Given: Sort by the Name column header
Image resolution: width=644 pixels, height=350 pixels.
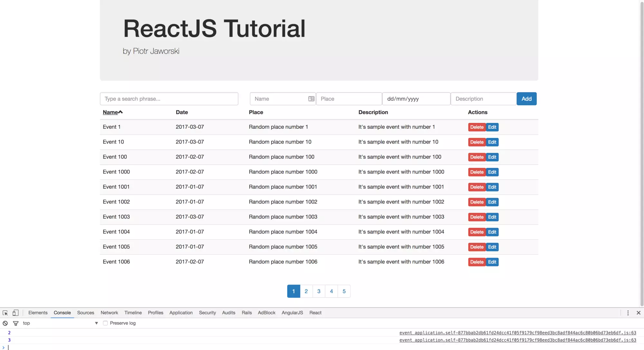Looking at the screenshot, I should click(110, 112).
